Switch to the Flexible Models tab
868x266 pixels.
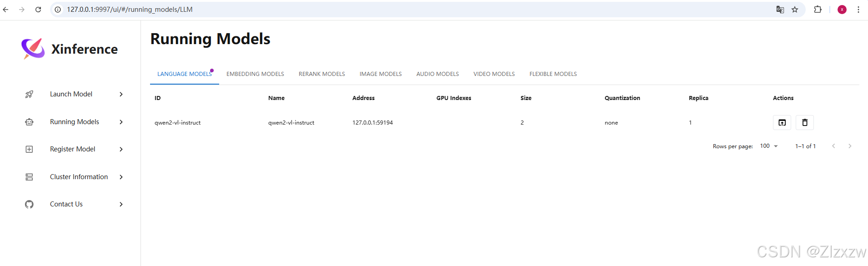pyautogui.click(x=553, y=74)
